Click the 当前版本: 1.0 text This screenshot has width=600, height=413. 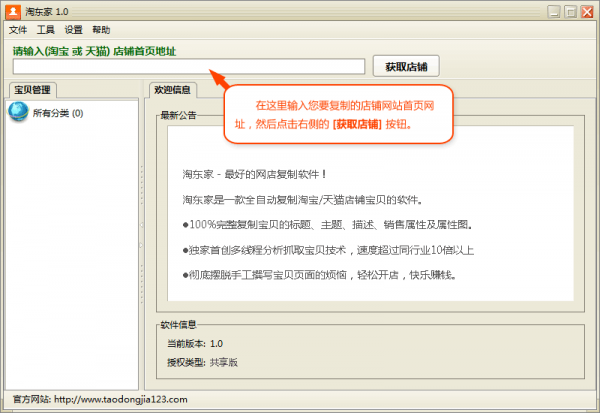[x=195, y=344]
